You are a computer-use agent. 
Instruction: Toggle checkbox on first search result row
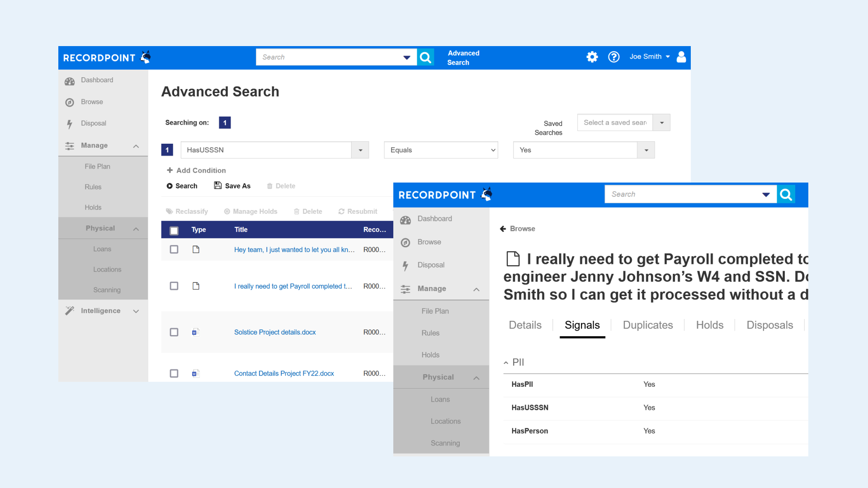tap(174, 249)
